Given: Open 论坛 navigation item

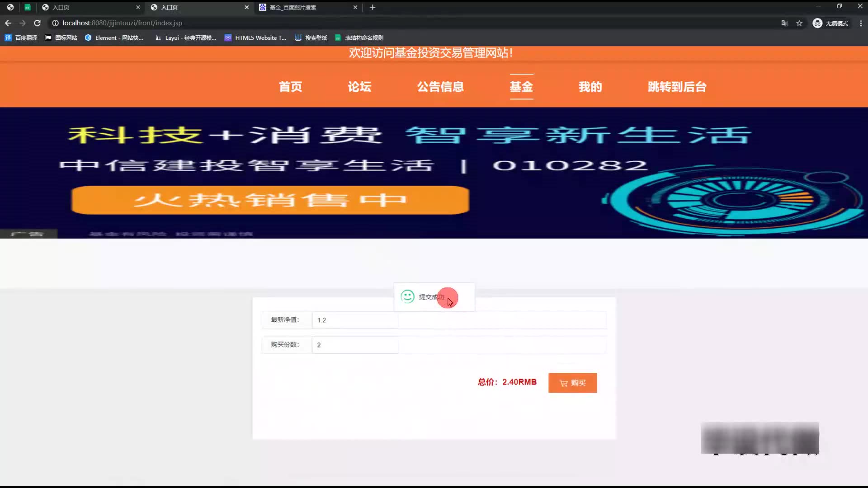Looking at the screenshot, I should [359, 87].
